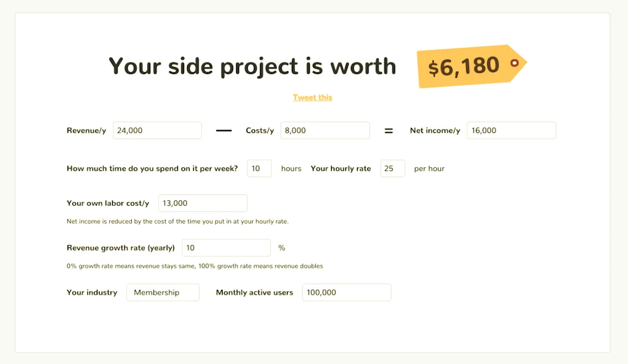Select the Costs/y input field
The image size is (628, 364).
pyautogui.click(x=325, y=130)
